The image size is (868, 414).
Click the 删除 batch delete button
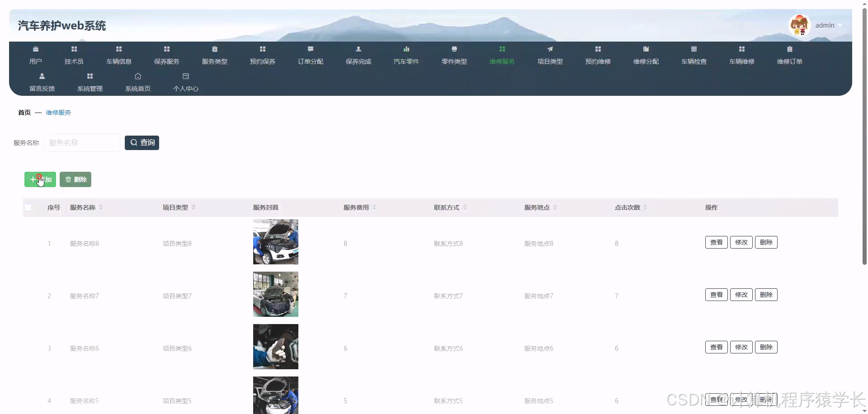tap(75, 179)
